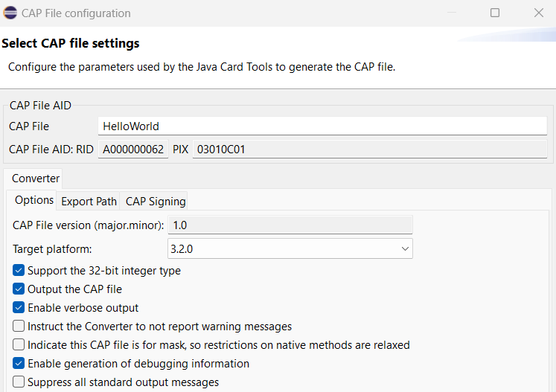Select the Options tab
Image resolution: width=556 pixels, height=392 pixels.
pos(34,200)
